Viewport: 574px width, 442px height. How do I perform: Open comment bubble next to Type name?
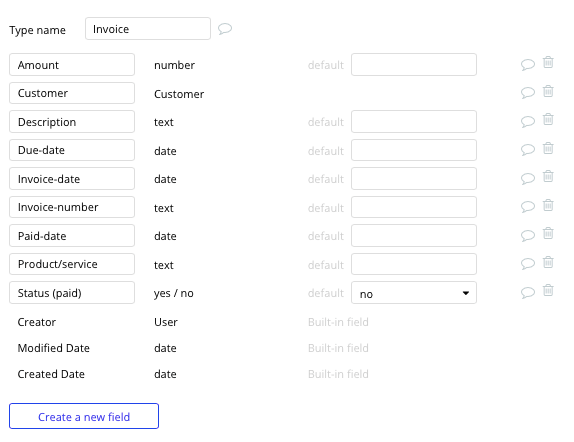(x=225, y=29)
